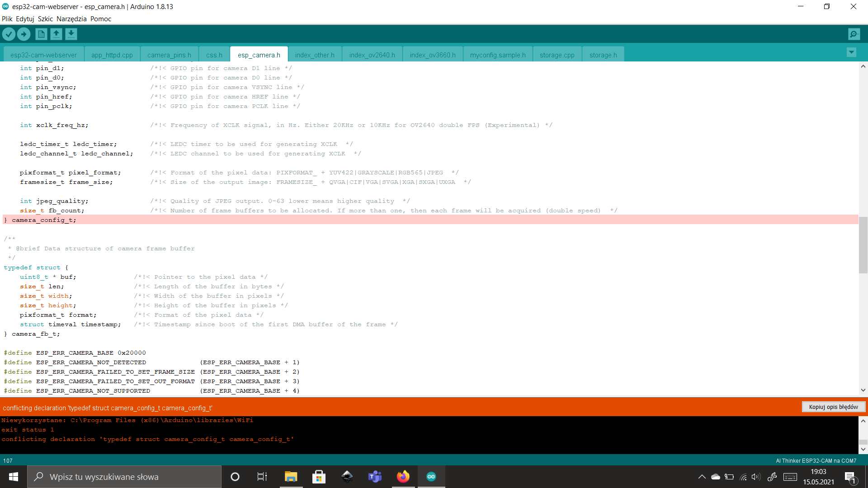
Task: Save the sketch with Save icon
Action: [x=71, y=34]
